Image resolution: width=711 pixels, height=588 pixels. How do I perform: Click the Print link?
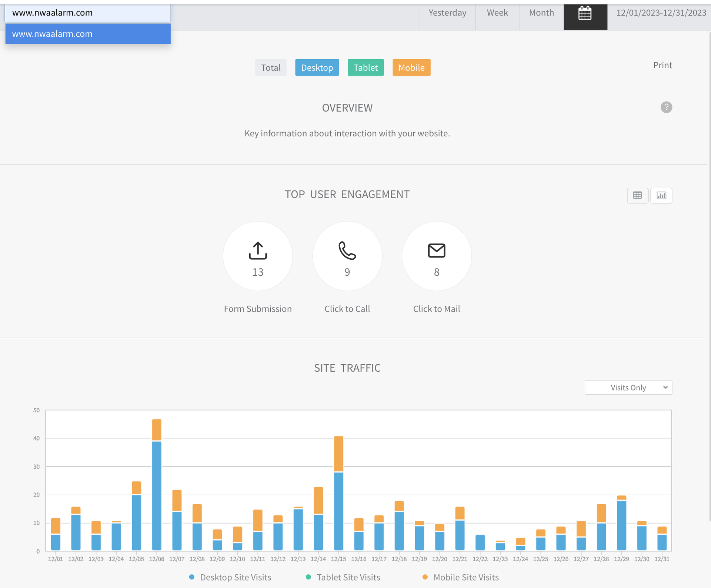[x=662, y=65]
